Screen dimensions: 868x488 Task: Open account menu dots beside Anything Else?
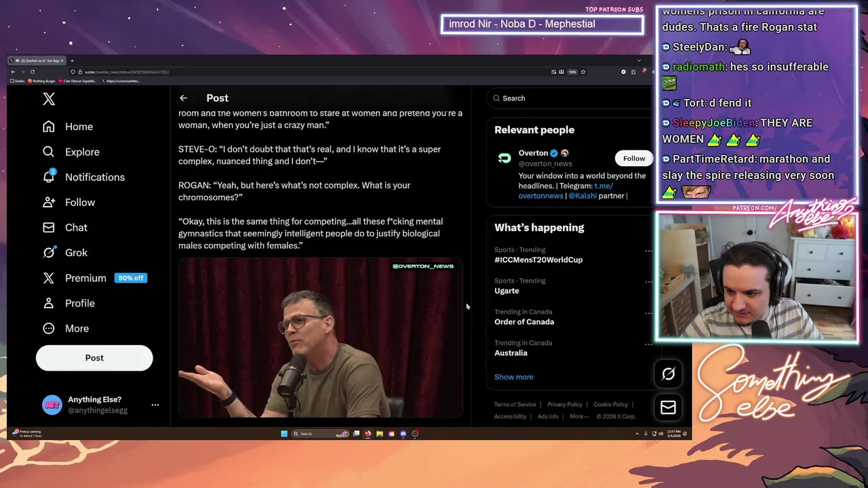coord(155,405)
